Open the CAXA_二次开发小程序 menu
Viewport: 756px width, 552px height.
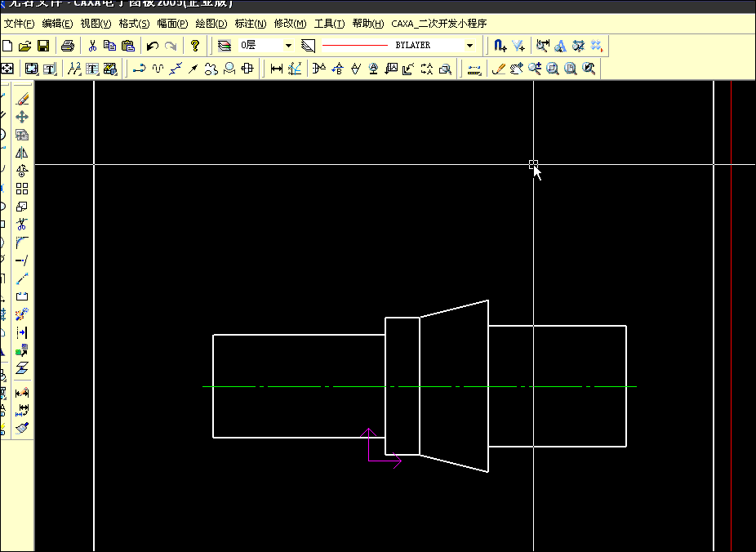[438, 24]
